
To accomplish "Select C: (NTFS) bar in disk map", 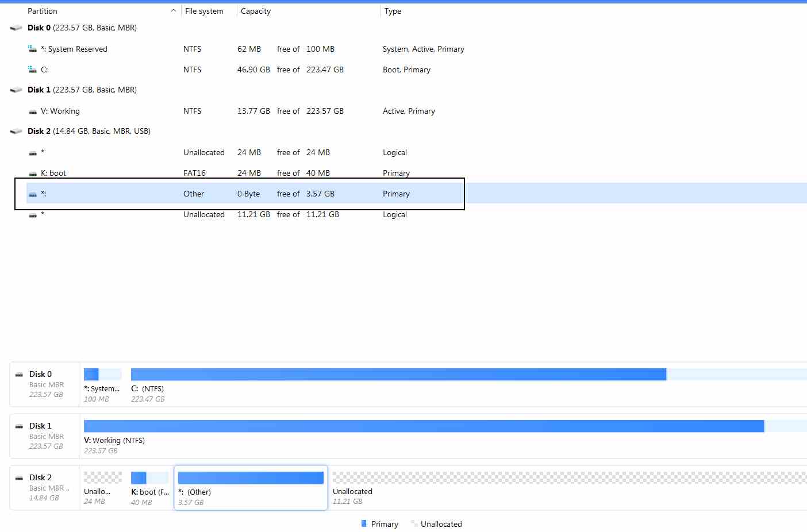I will click(398, 375).
